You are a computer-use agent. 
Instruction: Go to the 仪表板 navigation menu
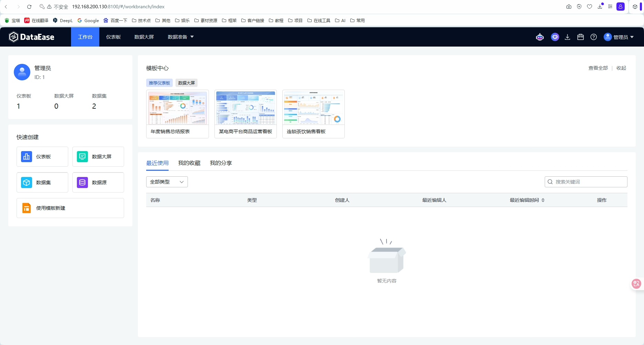coord(113,37)
